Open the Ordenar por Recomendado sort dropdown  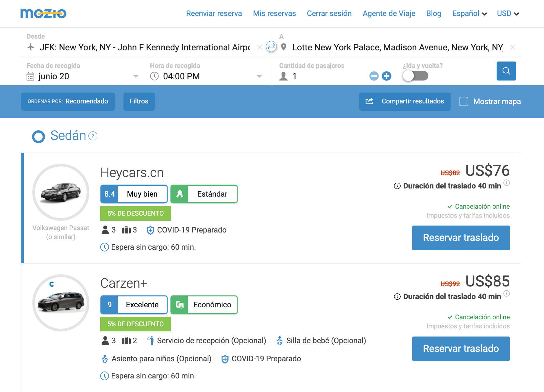68,101
